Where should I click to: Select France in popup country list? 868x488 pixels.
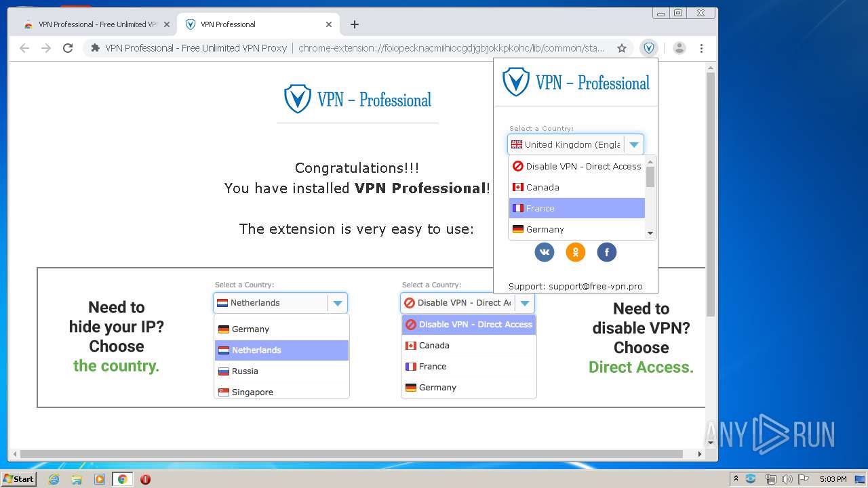tap(577, 208)
